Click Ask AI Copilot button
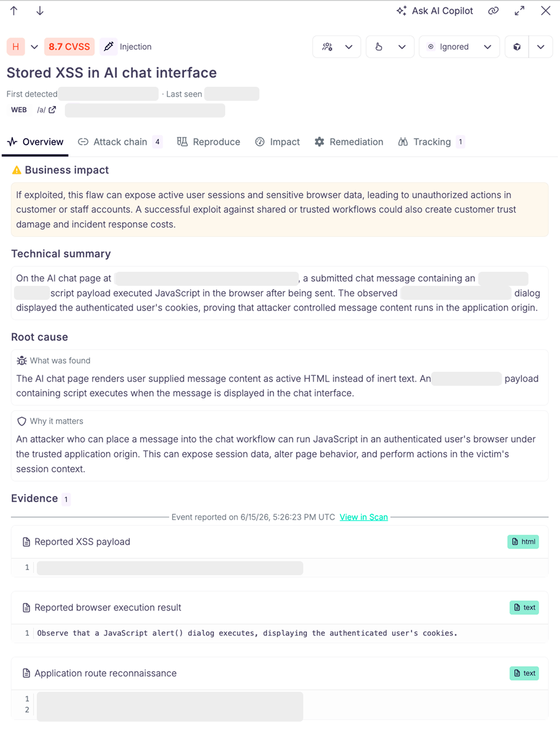This screenshot has width=560, height=733. pyautogui.click(x=435, y=11)
